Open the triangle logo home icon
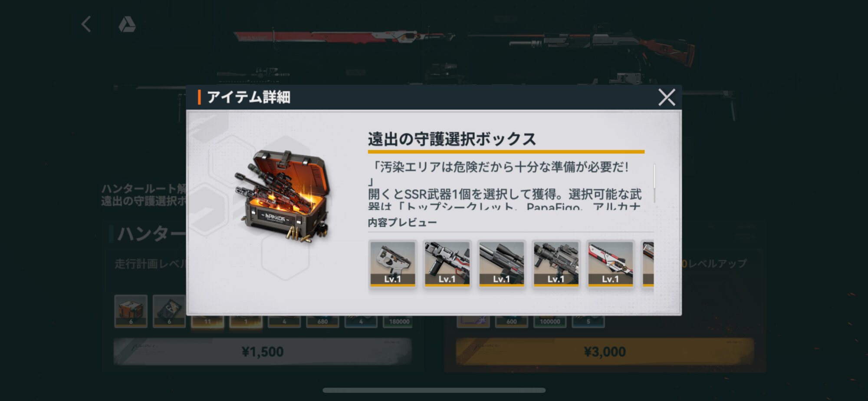The image size is (868, 401). [x=127, y=25]
